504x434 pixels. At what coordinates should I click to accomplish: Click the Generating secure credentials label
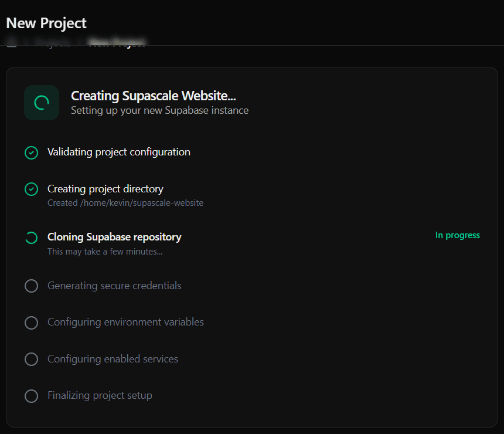114,286
